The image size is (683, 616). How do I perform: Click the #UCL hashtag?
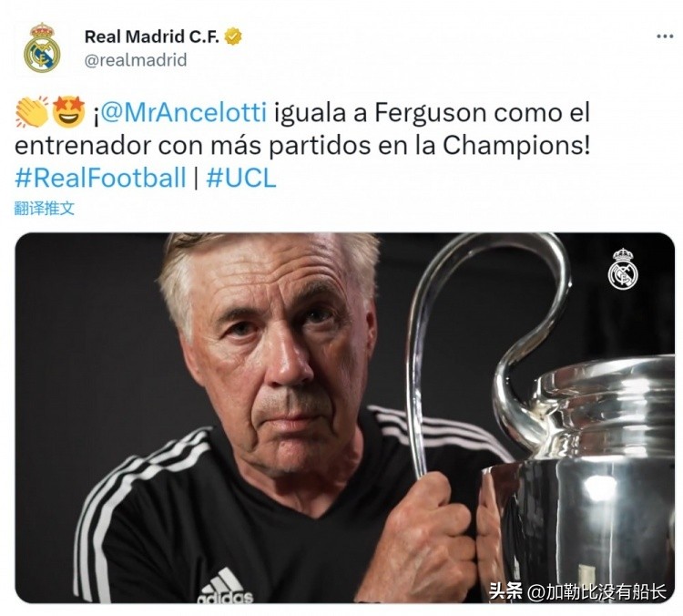tap(241, 178)
